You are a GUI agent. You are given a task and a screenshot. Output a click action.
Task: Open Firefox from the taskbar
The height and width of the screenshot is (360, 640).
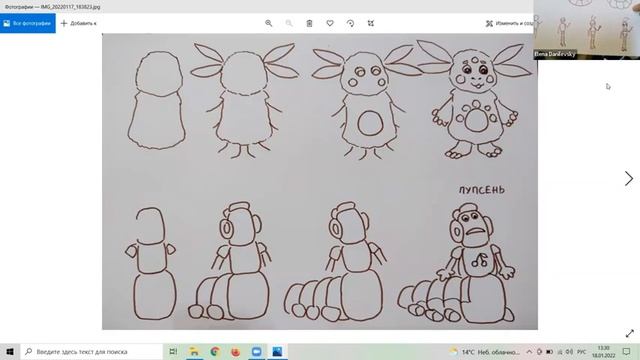(236, 351)
